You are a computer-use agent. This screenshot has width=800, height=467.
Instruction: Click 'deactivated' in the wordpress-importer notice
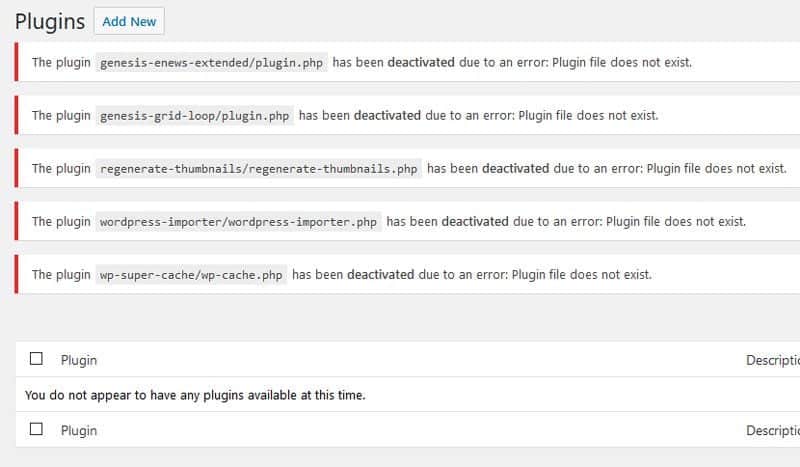pos(475,222)
